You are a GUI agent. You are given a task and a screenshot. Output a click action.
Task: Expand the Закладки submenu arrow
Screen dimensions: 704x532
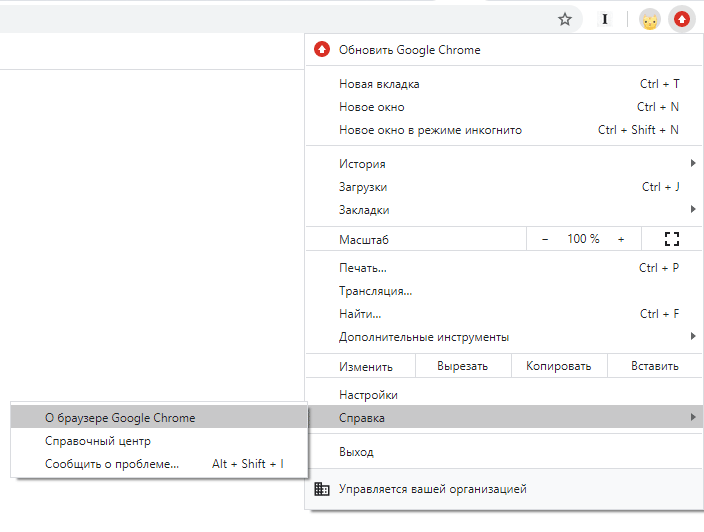coord(693,209)
